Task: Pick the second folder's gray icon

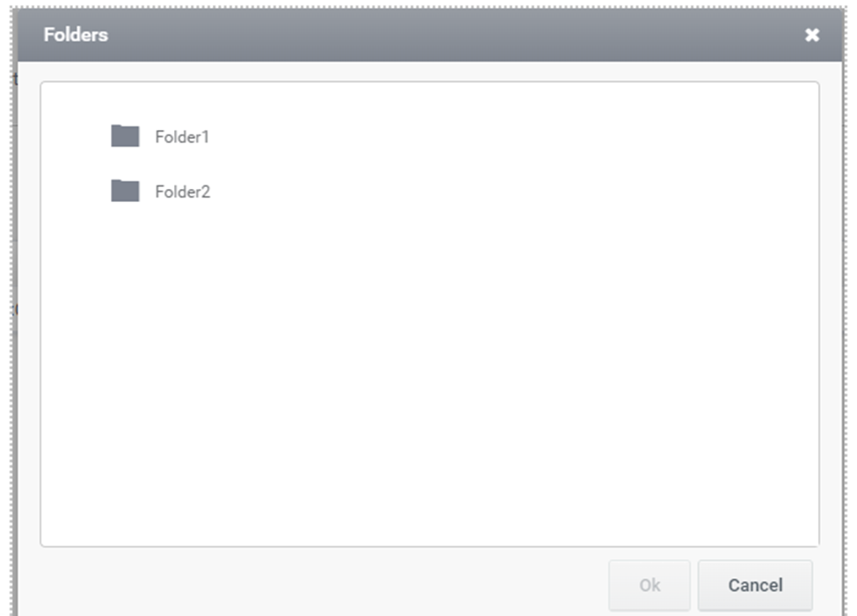Action: pyautogui.click(x=125, y=191)
